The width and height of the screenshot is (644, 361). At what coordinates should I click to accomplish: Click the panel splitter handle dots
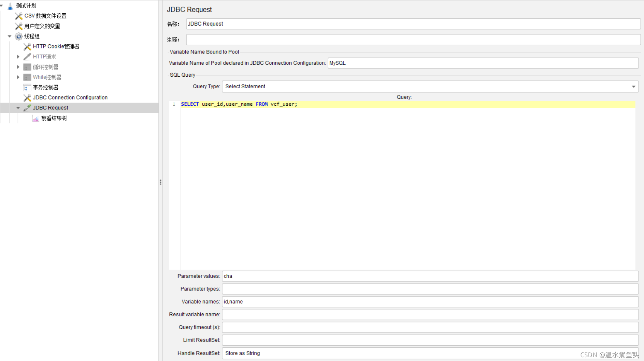[x=160, y=182]
